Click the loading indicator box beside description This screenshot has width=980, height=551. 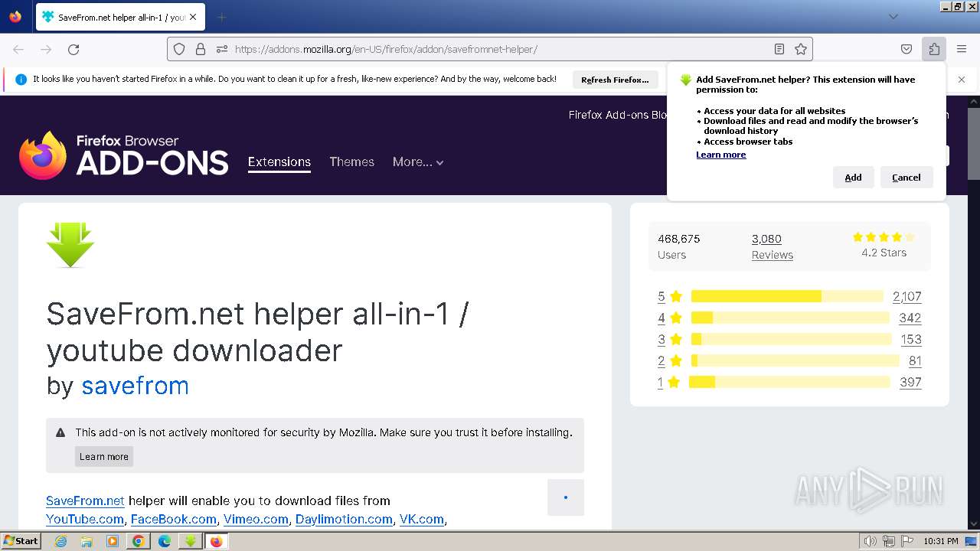(566, 497)
